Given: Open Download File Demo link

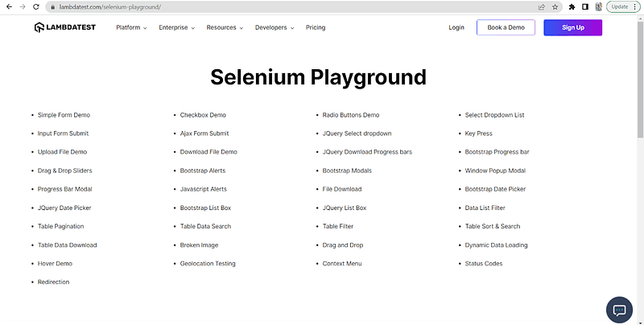Looking at the screenshot, I should click(208, 152).
